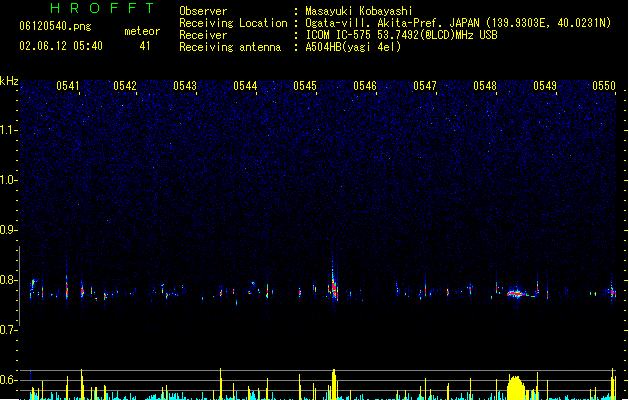The width and height of the screenshot is (629, 400).
Task: Click the HROFFT title text
Action: coord(102,8)
